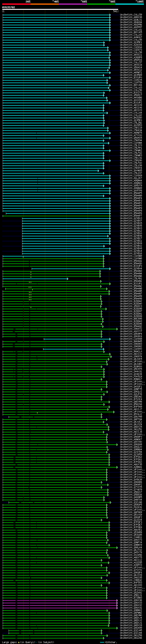Click the UniRef100_Q2VB04 cyan alignment bar
Viewport: 146px width, 644px height.
coord(71,268)
